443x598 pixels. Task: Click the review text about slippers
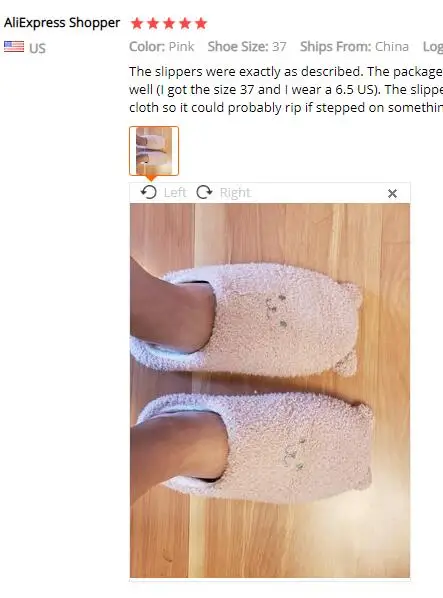[286, 90]
